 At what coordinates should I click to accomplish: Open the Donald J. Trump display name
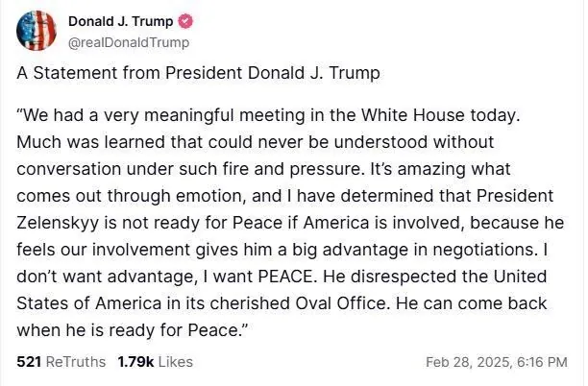120,21
